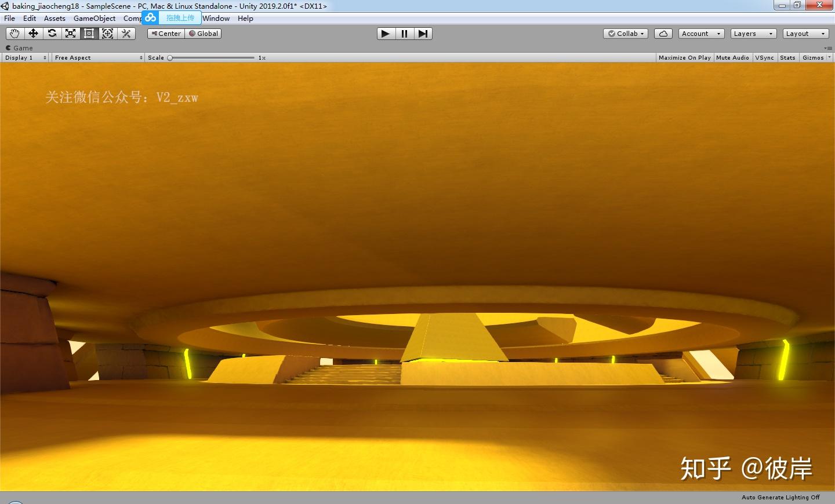
Task: Toggle Global handle rotation
Action: point(203,34)
